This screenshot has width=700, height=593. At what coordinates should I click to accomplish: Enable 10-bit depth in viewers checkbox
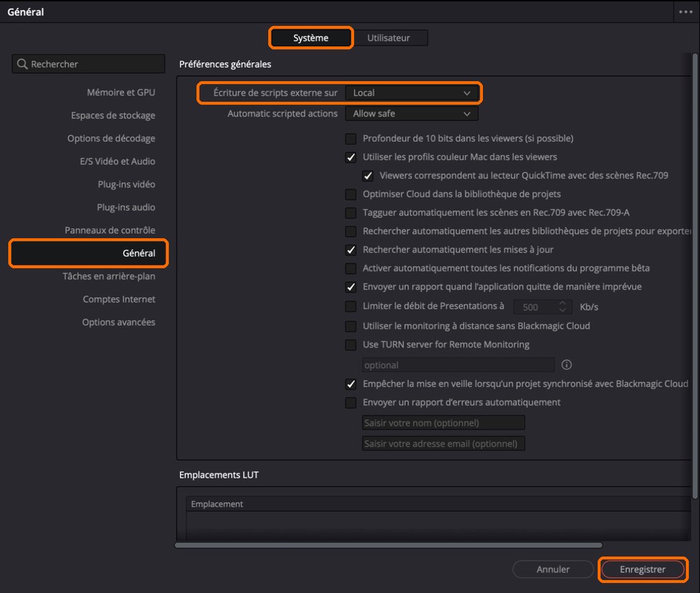351,139
